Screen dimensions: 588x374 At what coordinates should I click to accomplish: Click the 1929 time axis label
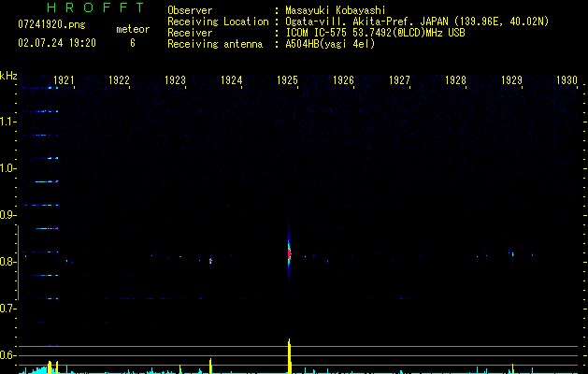click(511, 80)
